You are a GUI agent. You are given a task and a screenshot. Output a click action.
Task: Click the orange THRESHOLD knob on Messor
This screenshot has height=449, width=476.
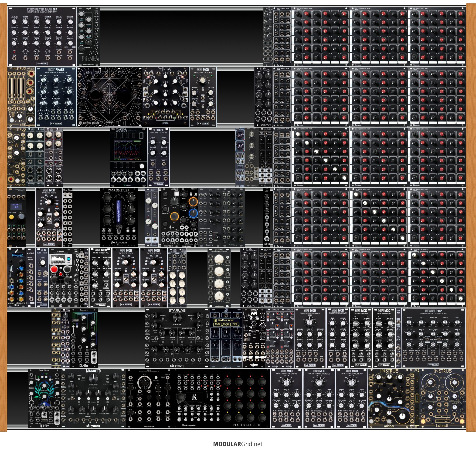(x=193, y=202)
